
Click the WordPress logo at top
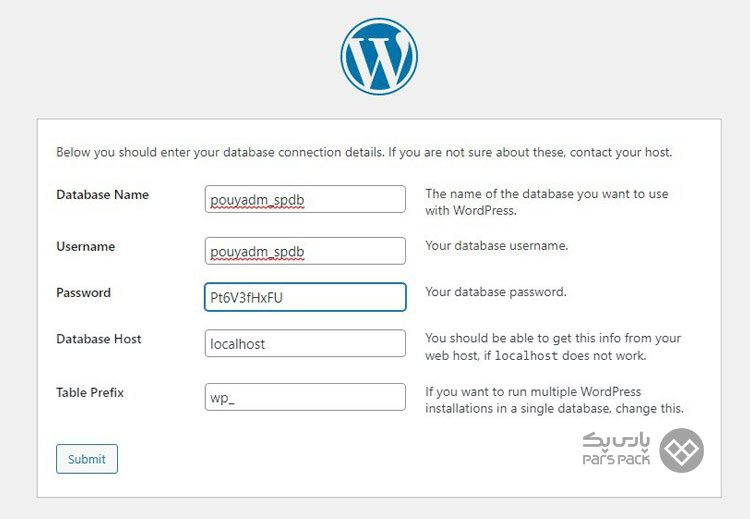click(x=379, y=56)
